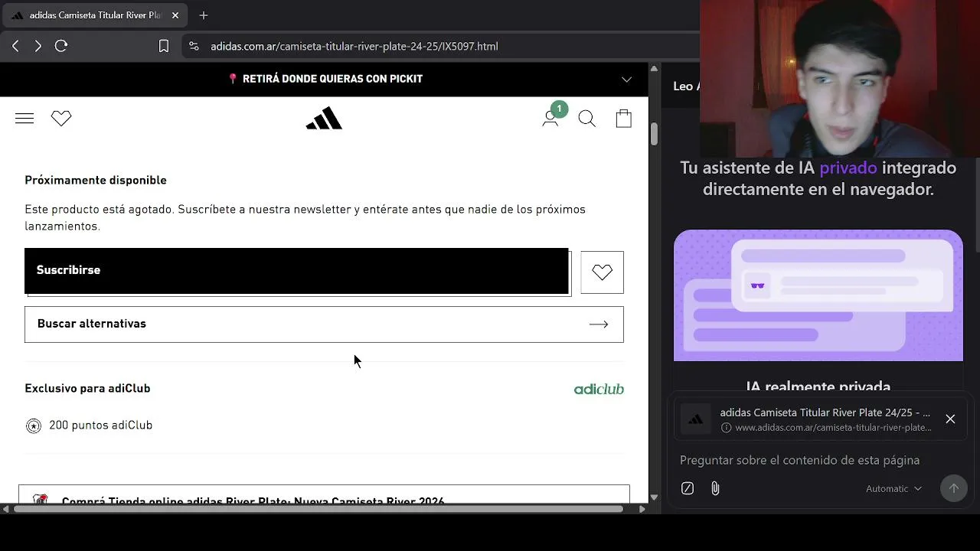Open the adidas hamburger menu
This screenshot has height=551, width=980.
tap(24, 119)
